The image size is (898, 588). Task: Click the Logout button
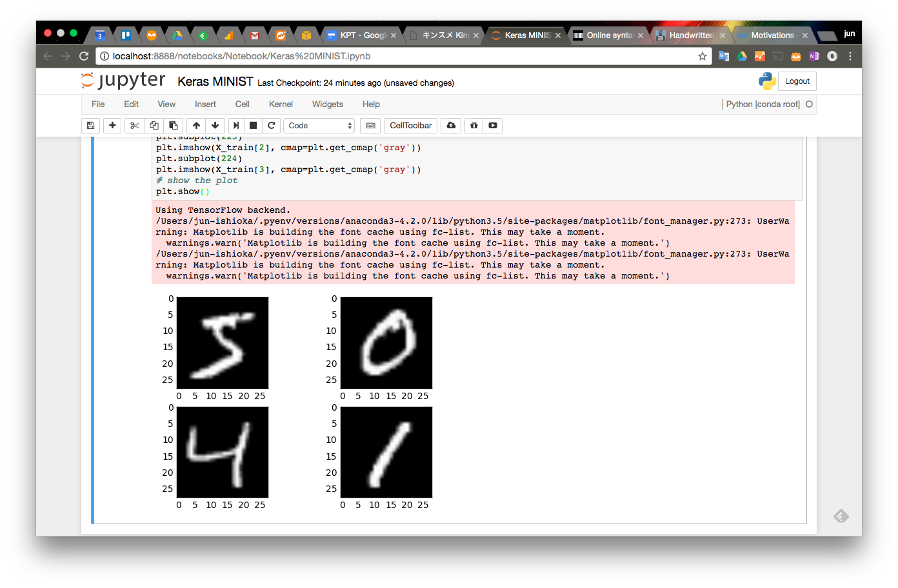797,81
